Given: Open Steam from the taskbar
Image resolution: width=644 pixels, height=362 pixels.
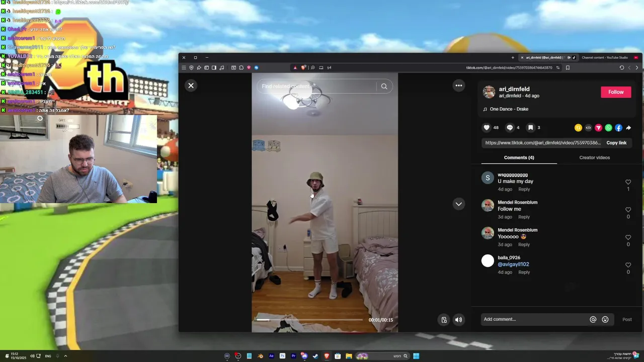Looking at the screenshot, I should (315, 356).
